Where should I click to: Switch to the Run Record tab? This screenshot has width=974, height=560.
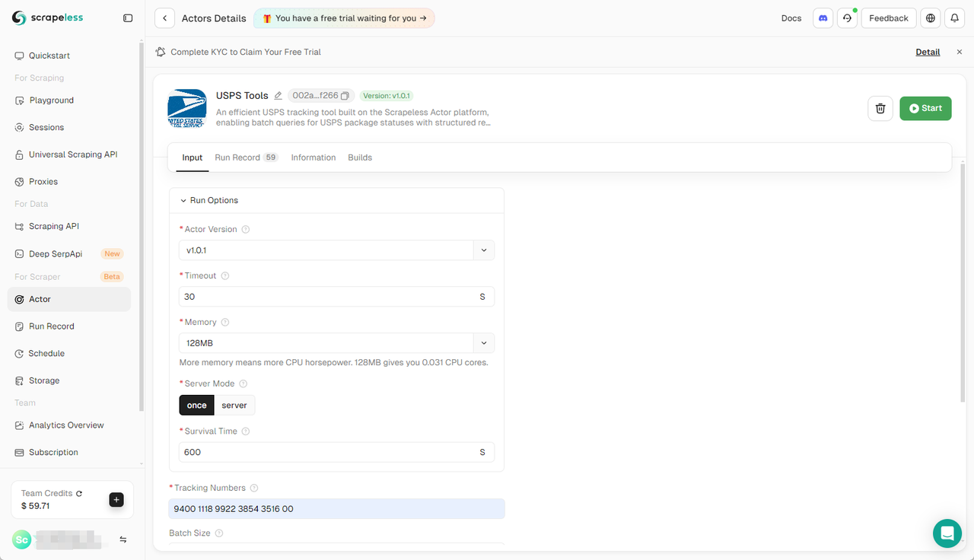tap(247, 157)
